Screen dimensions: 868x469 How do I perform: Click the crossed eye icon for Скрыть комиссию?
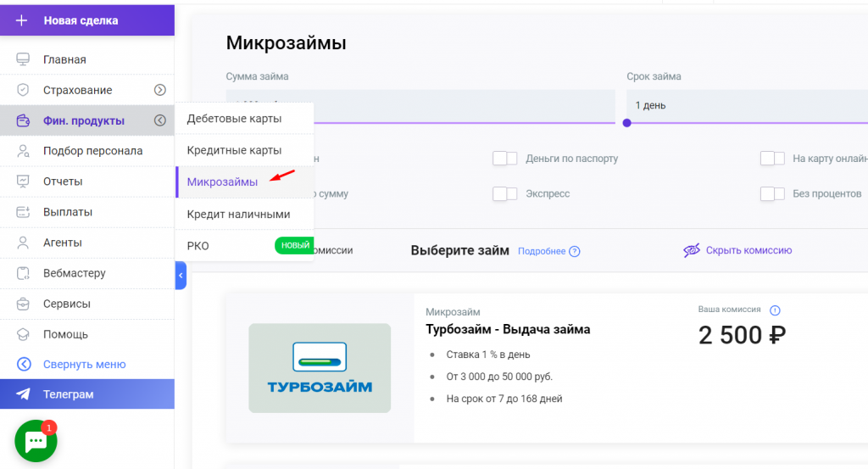pos(692,250)
